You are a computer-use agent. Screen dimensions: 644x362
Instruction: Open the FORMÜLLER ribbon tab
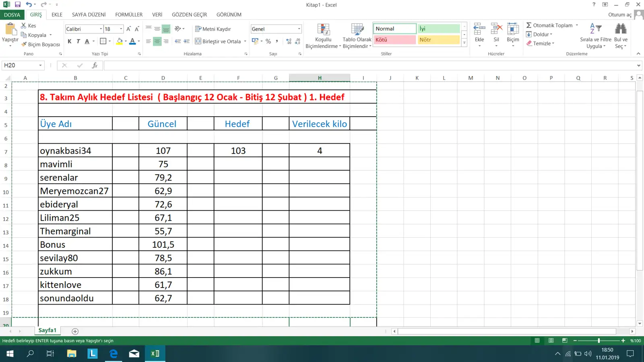point(129,14)
